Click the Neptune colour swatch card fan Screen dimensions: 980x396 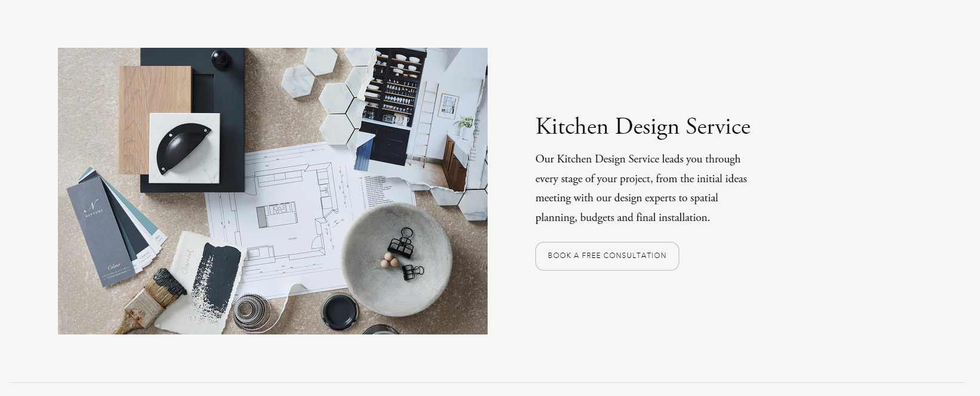[x=113, y=227]
